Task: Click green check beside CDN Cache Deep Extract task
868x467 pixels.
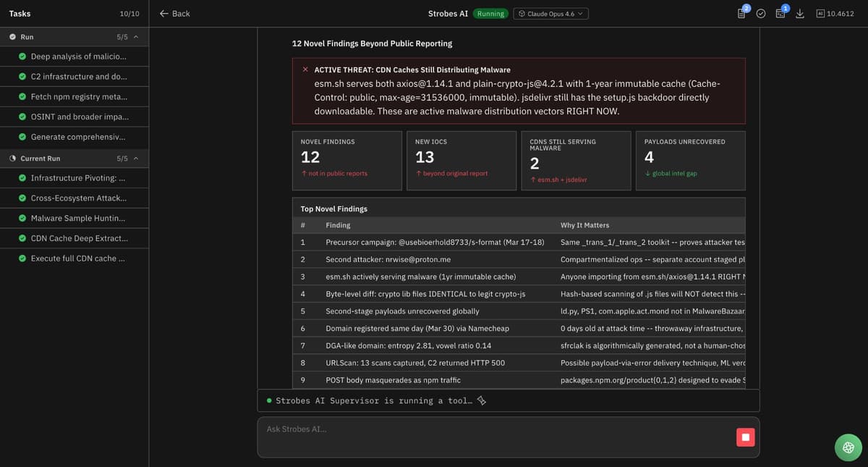Action: (22, 238)
